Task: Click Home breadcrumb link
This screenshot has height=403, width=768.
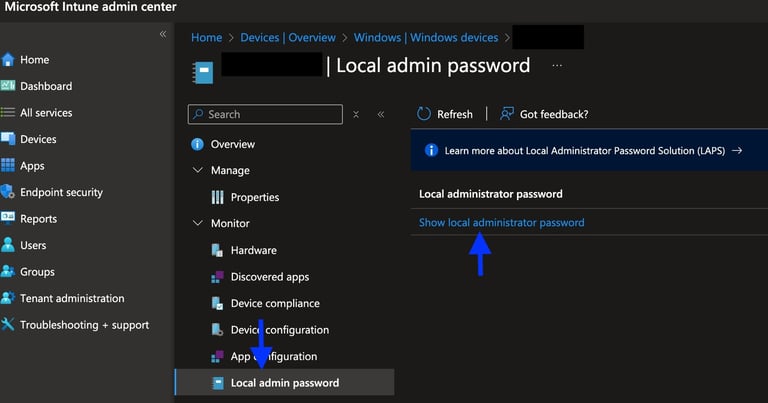Action: coord(206,38)
